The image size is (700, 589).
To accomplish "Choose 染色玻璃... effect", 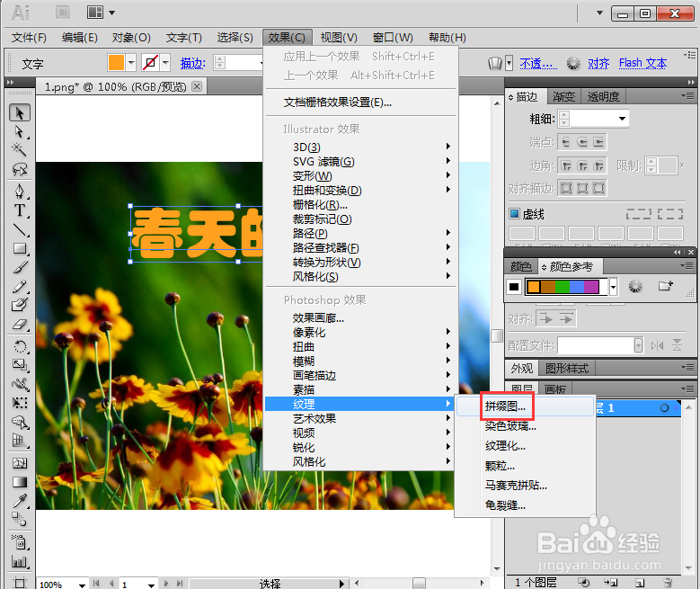I will coord(525,426).
